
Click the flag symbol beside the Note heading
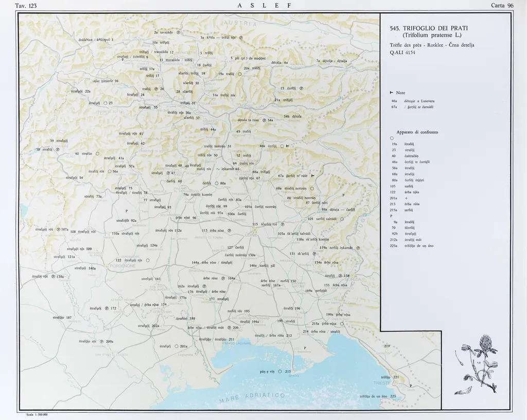pos(392,93)
